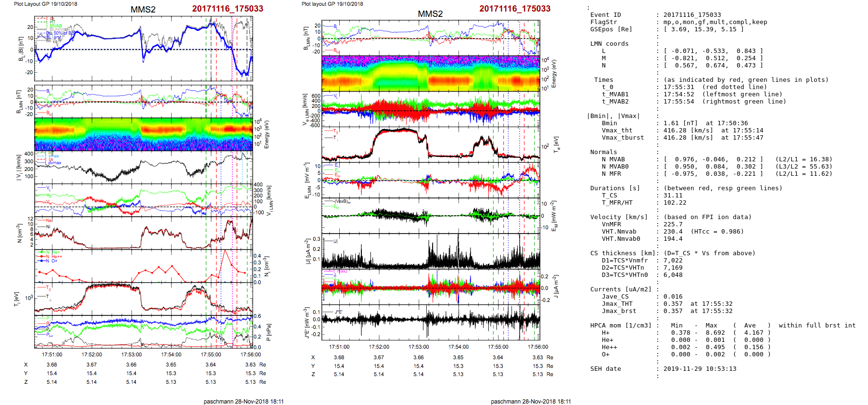
Task: Click the MMS2 title above the left plot
Action: [143, 10]
